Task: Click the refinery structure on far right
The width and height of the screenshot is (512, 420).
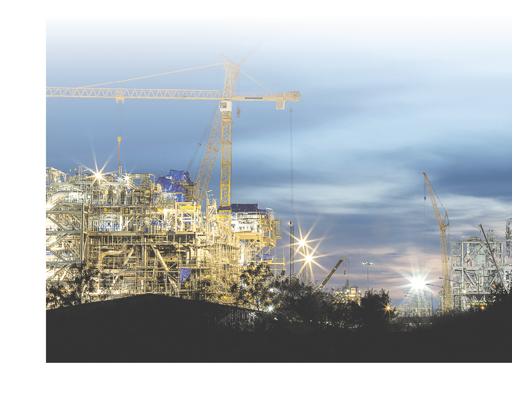Action: point(482,260)
